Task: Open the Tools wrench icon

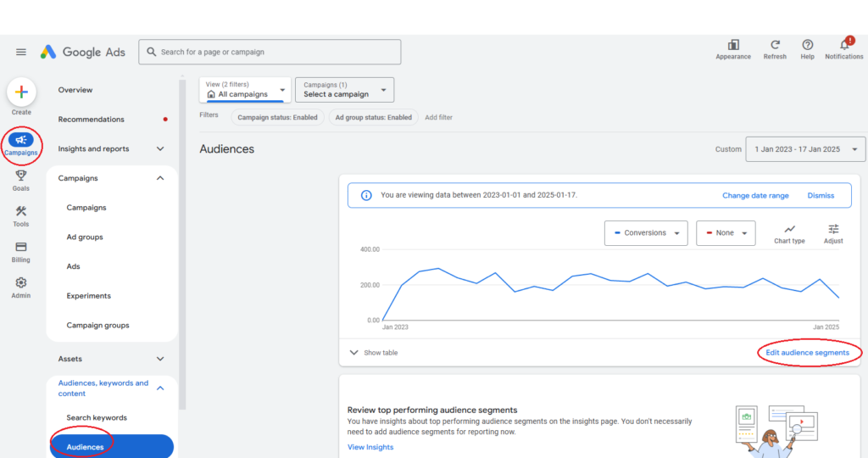Action: pos(21,212)
